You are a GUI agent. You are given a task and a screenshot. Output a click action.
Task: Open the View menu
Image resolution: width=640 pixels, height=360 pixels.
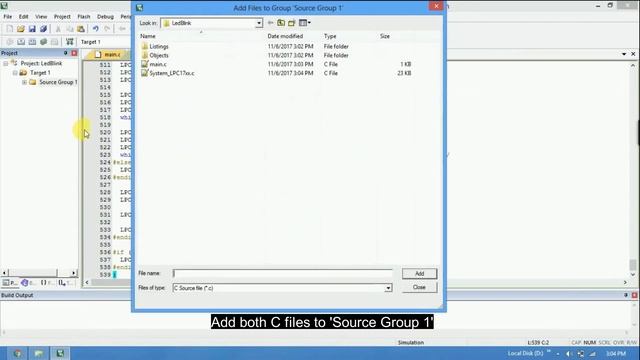click(41, 16)
